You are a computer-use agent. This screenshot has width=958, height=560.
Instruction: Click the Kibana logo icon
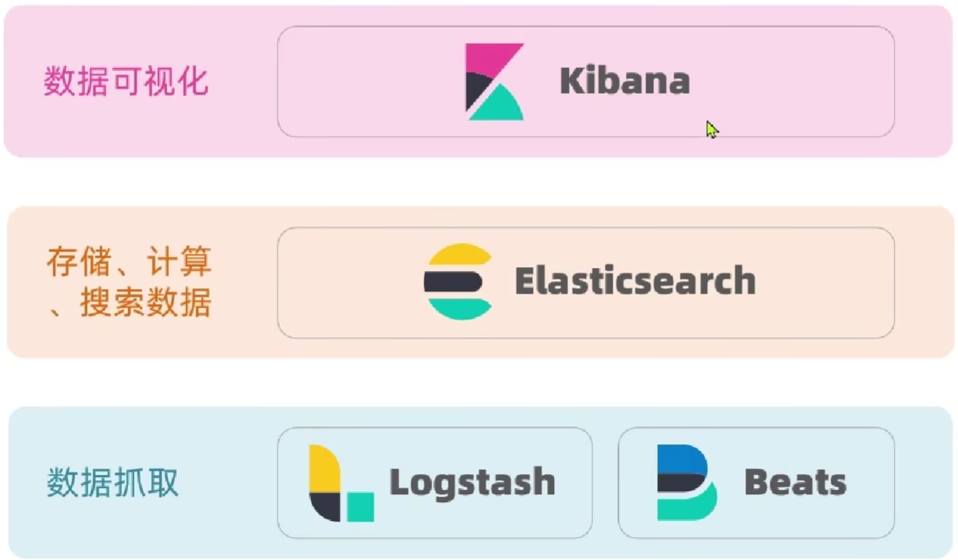click(495, 82)
